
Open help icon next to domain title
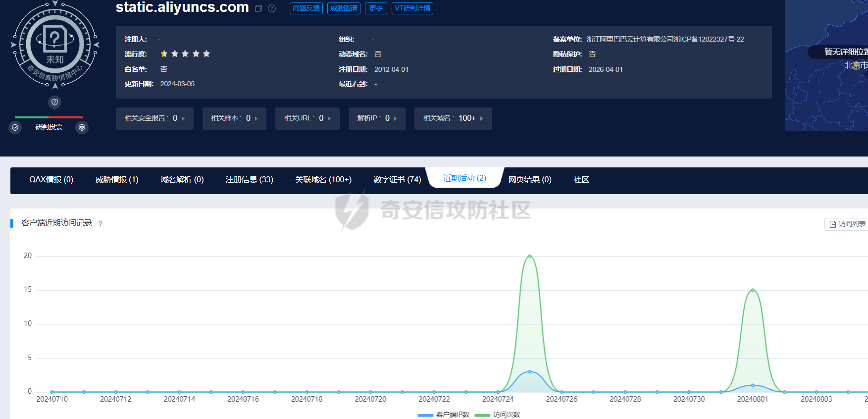coord(272,8)
